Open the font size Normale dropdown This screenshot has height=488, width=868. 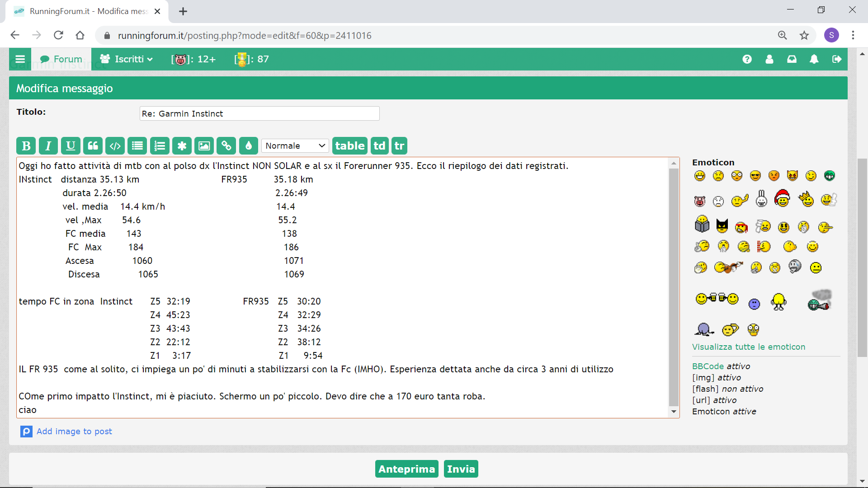pos(295,146)
